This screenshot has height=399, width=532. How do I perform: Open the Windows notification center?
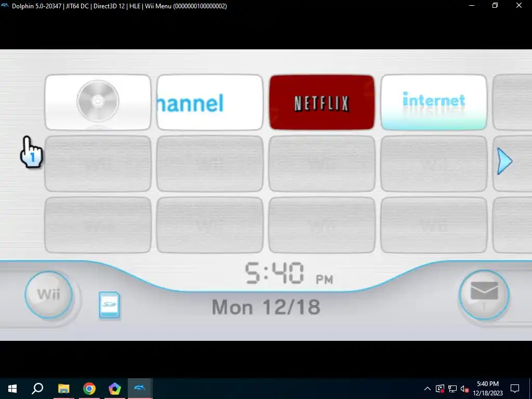click(x=515, y=389)
